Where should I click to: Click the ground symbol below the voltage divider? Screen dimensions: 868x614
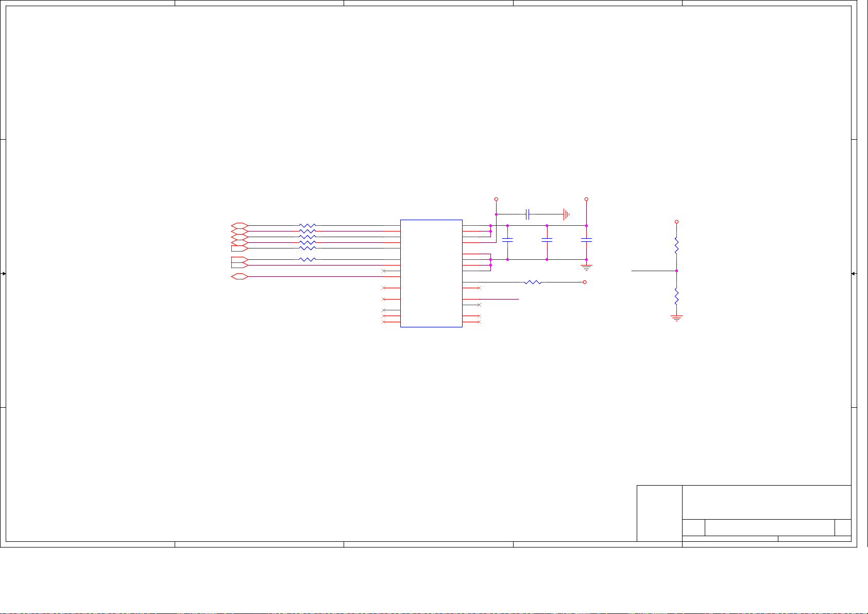click(x=676, y=318)
